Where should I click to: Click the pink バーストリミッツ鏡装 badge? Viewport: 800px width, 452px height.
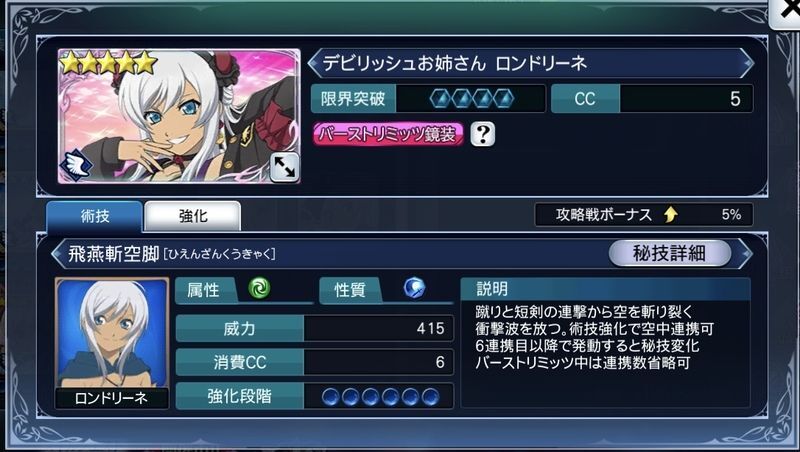[x=388, y=134]
